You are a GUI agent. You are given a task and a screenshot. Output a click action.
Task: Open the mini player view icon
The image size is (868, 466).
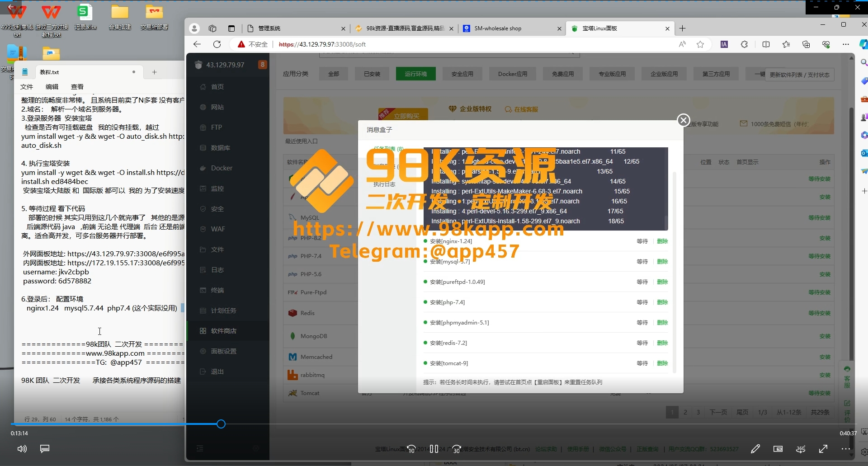pyautogui.click(x=778, y=449)
